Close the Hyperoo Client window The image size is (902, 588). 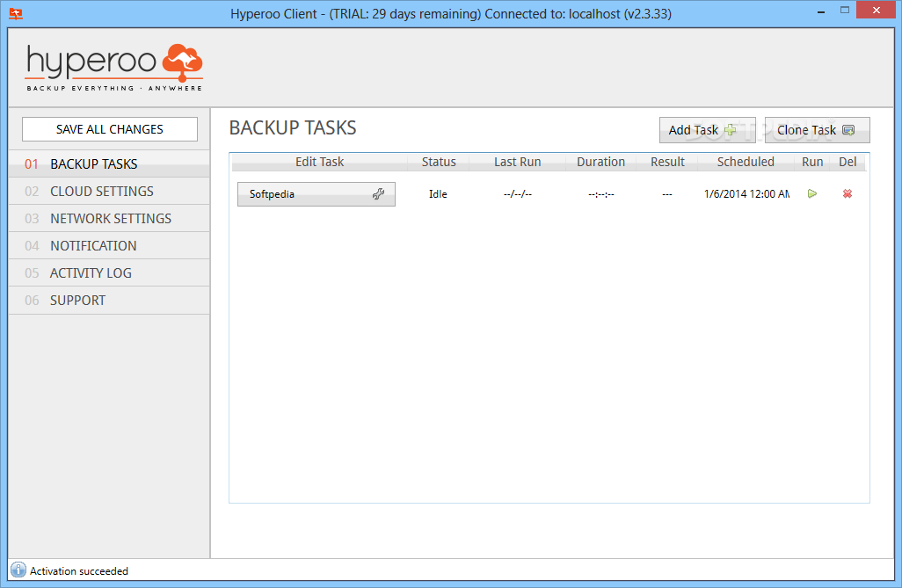pos(877,11)
